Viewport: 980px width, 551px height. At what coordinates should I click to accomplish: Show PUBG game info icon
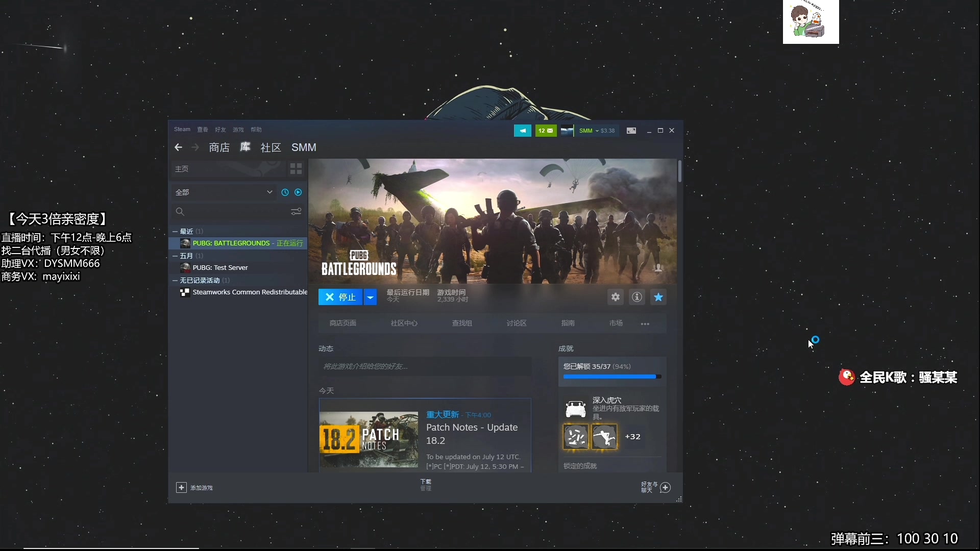click(x=637, y=297)
